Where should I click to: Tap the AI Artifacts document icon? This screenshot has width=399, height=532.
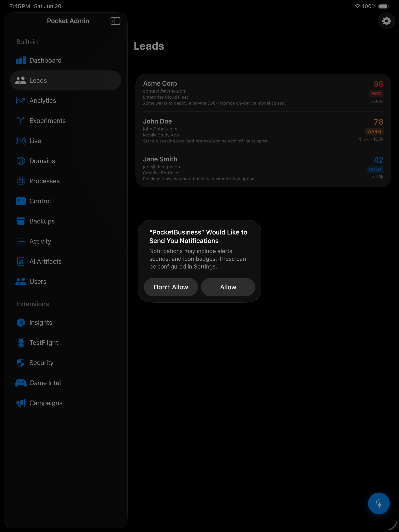point(21,261)
